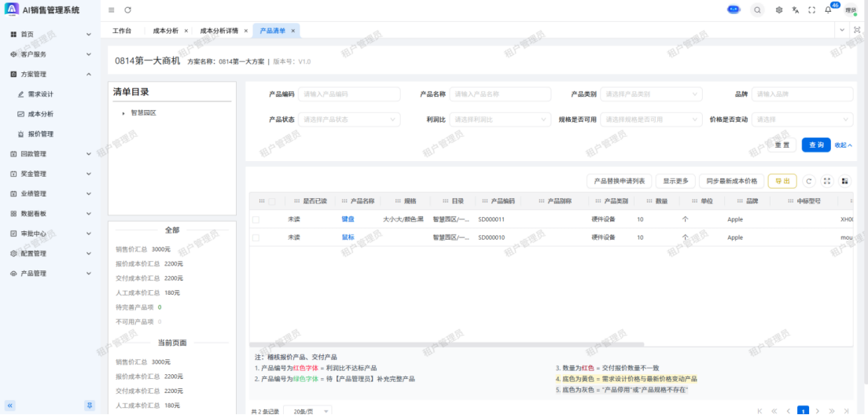Open the column settings grid icon
This screenshot has width=868, height=415.
[x=845, y=181]
